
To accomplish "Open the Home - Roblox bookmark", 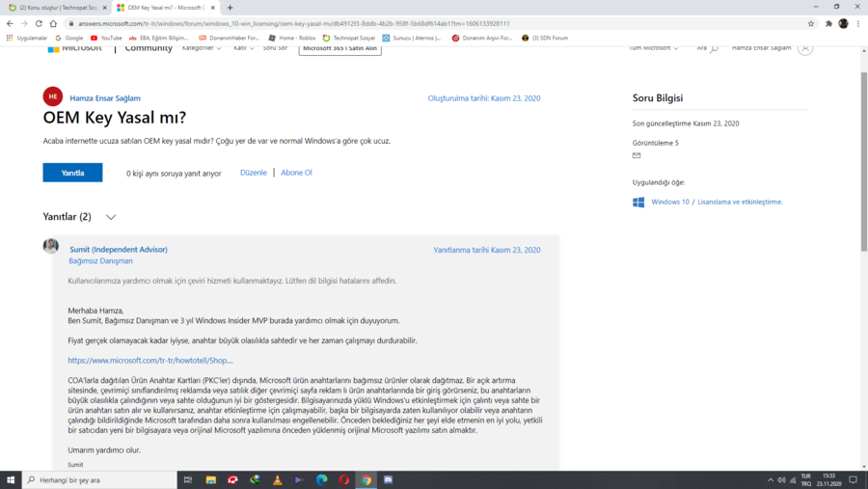I will [x=291, y=38].
